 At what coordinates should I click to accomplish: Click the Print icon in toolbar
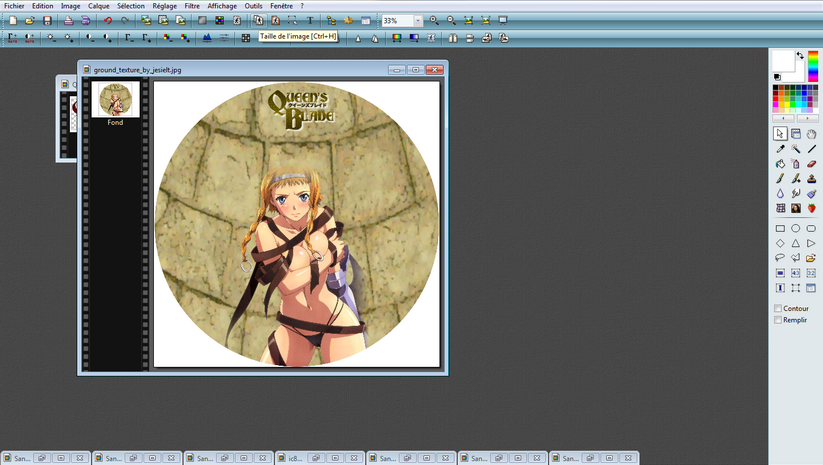click(68, 20)
